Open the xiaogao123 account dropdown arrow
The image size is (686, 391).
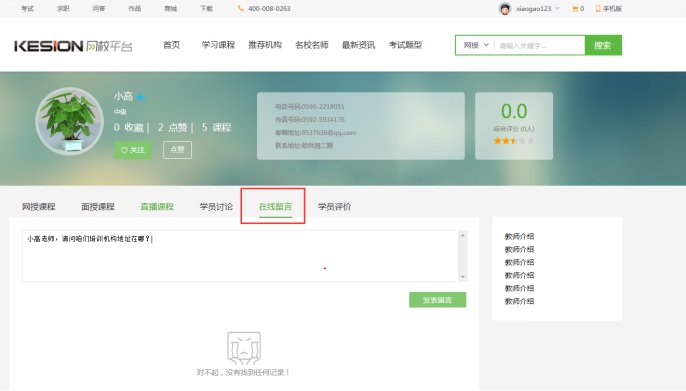pyautogui.click(x=557, y=8)
